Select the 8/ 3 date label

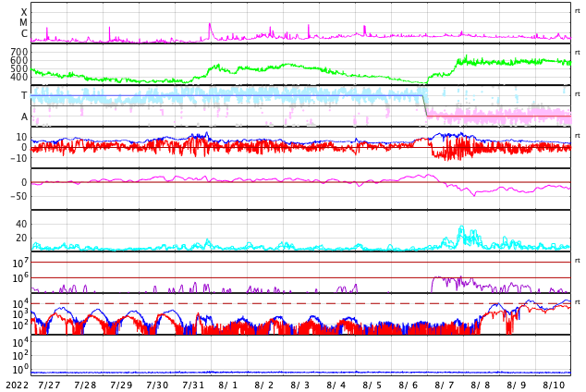tap(300, 386)
